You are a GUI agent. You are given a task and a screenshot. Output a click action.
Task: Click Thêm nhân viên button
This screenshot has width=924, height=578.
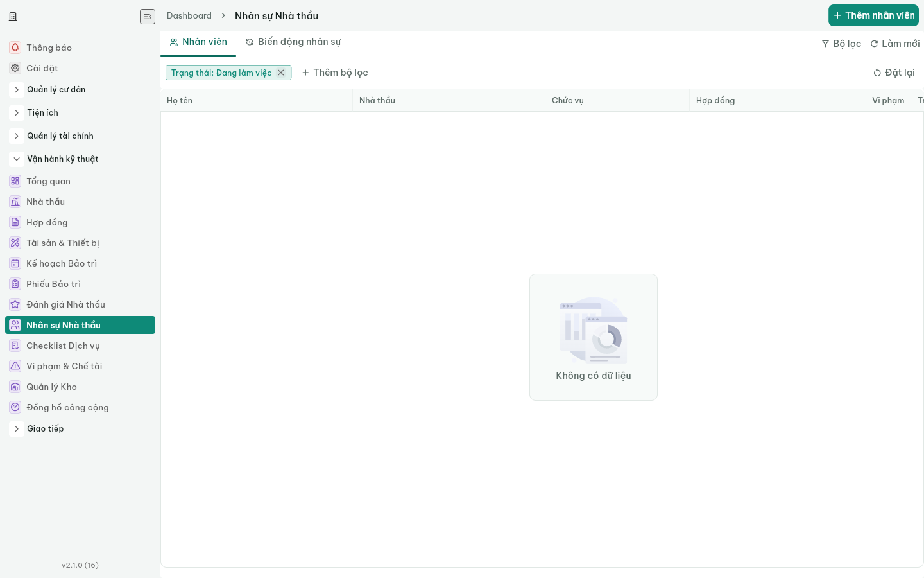tap(873, 15)
